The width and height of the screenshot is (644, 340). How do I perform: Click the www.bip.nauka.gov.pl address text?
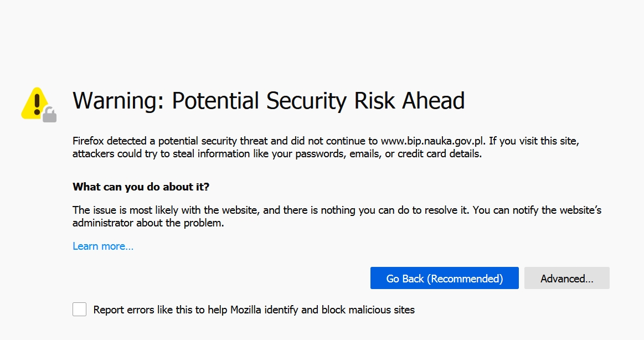[x=432, y=141]
